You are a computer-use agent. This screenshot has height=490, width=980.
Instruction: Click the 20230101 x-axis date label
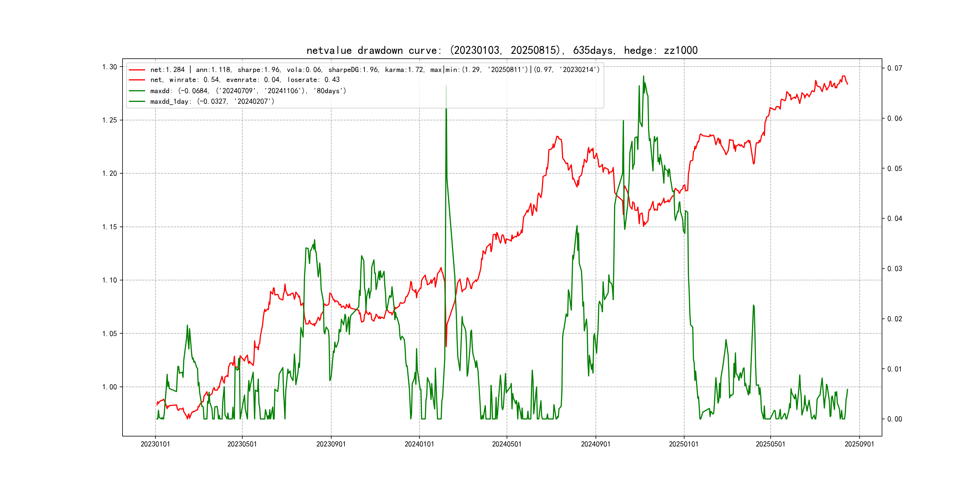point(155,444)
